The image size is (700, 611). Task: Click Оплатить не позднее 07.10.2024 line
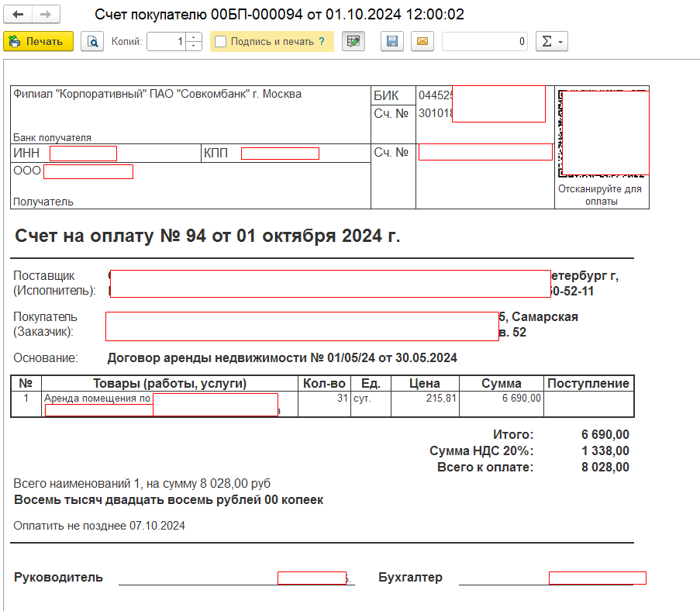[99, 526]
